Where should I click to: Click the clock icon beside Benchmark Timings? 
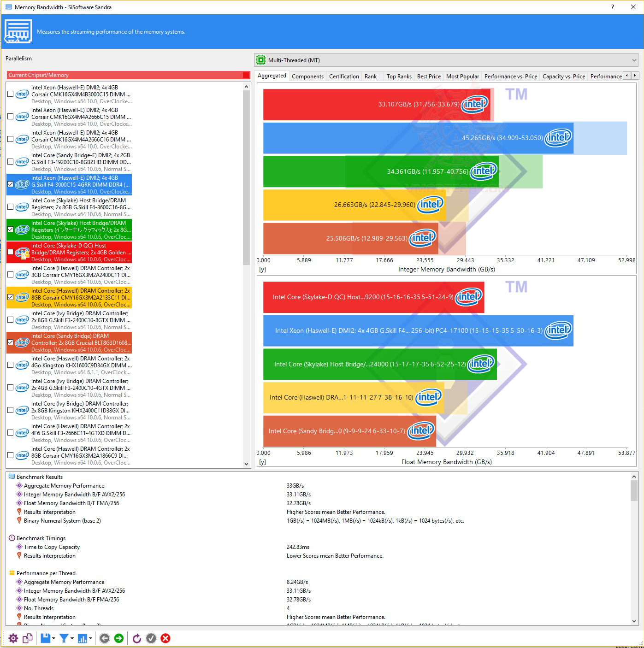[12, 538]
